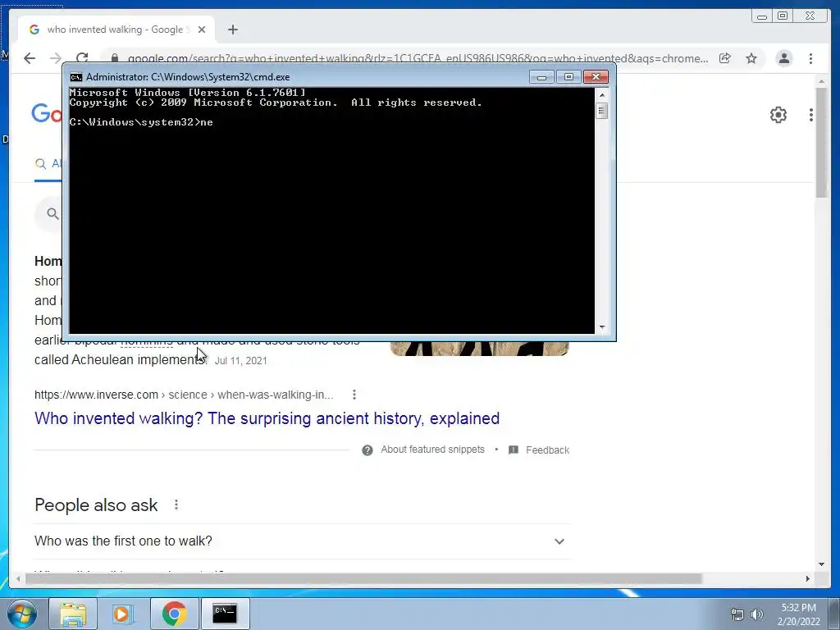Click the cmd.exe title bar icon
Viewport: 840px width, 630px height.
point(76,77)
